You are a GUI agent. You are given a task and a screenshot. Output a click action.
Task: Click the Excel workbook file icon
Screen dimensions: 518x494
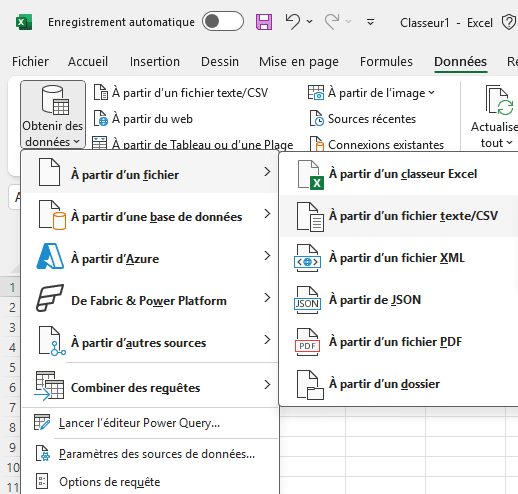[310, 175]
